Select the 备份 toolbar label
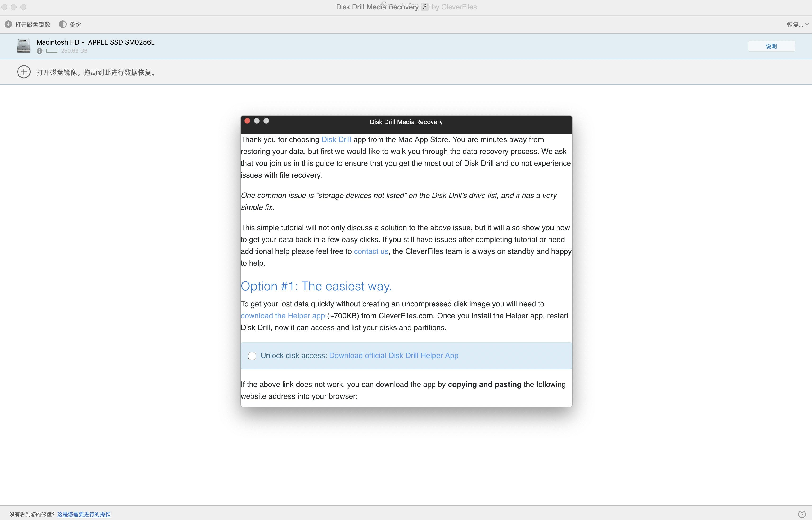 75,24
